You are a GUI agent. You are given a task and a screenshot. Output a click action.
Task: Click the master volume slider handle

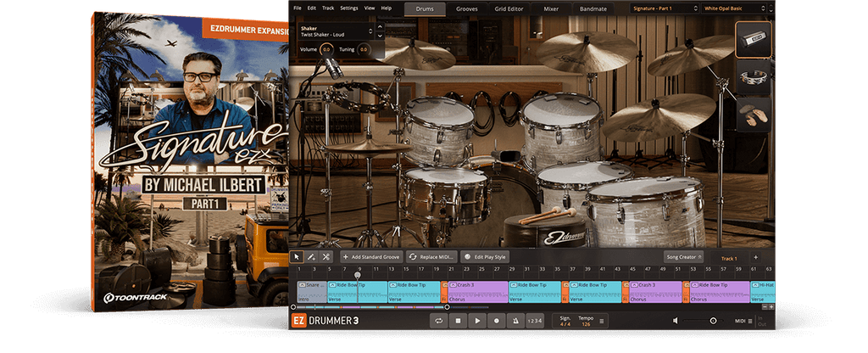click(x=713, y=321)
